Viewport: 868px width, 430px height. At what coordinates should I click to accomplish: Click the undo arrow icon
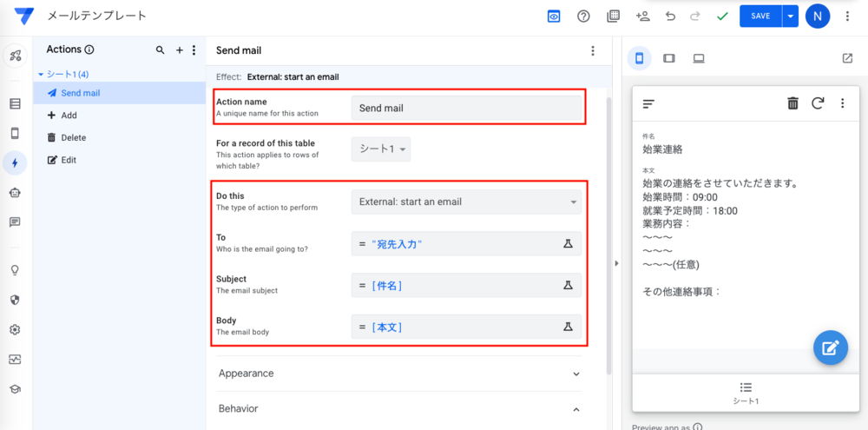point(670,16)
